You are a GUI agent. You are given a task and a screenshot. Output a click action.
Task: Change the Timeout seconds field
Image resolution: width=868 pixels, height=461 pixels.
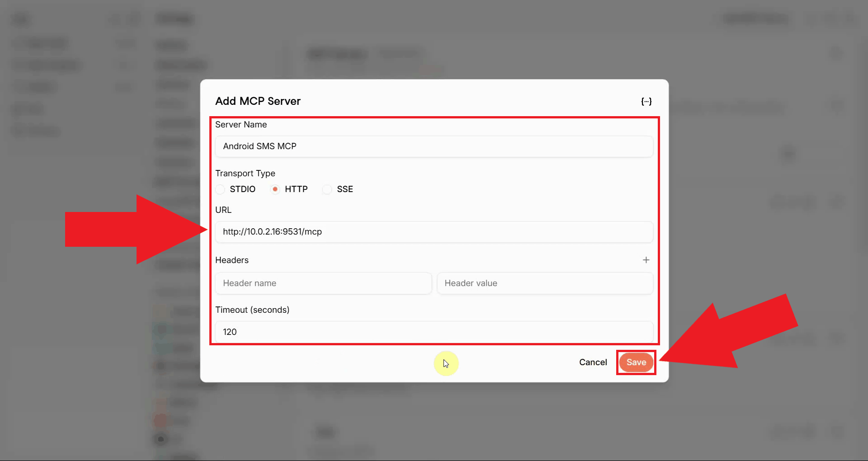[434, 332]
